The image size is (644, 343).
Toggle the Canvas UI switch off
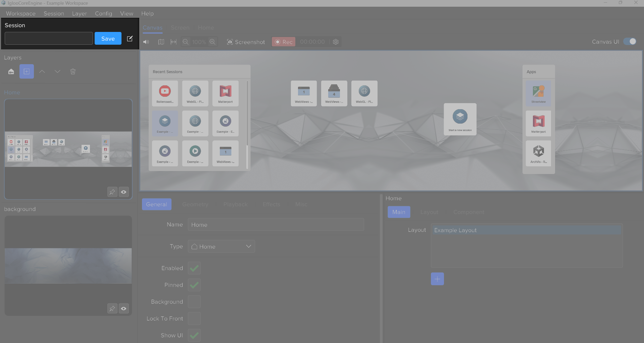coord(630,41)
